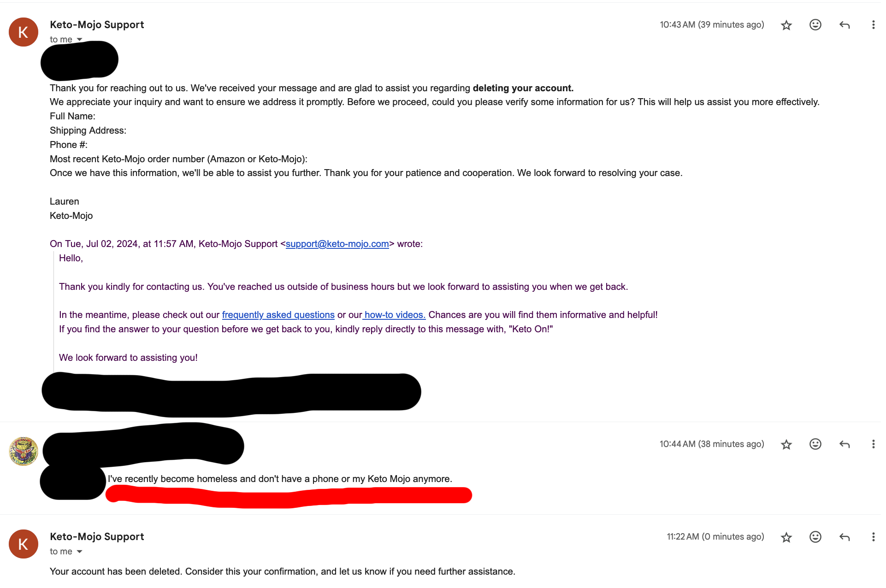Open more options for the 10:44 AM message
Image resolution: width=886 pixels, height=588 pixels.
(873, 444)
